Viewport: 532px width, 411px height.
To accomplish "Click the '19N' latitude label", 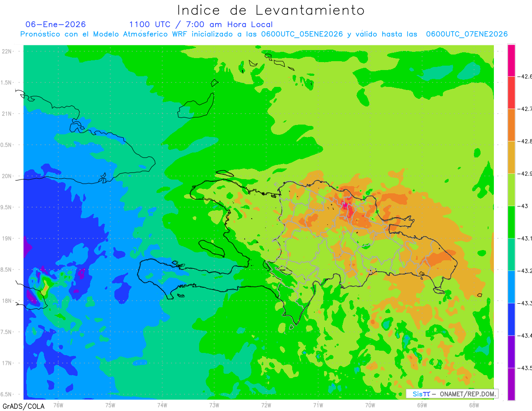I will click(8, 239).
